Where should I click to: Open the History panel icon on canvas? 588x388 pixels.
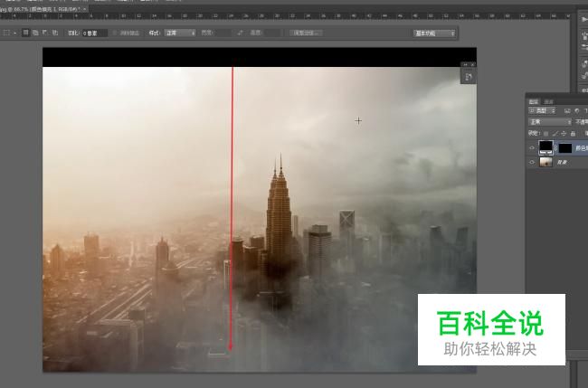(469, 77)
